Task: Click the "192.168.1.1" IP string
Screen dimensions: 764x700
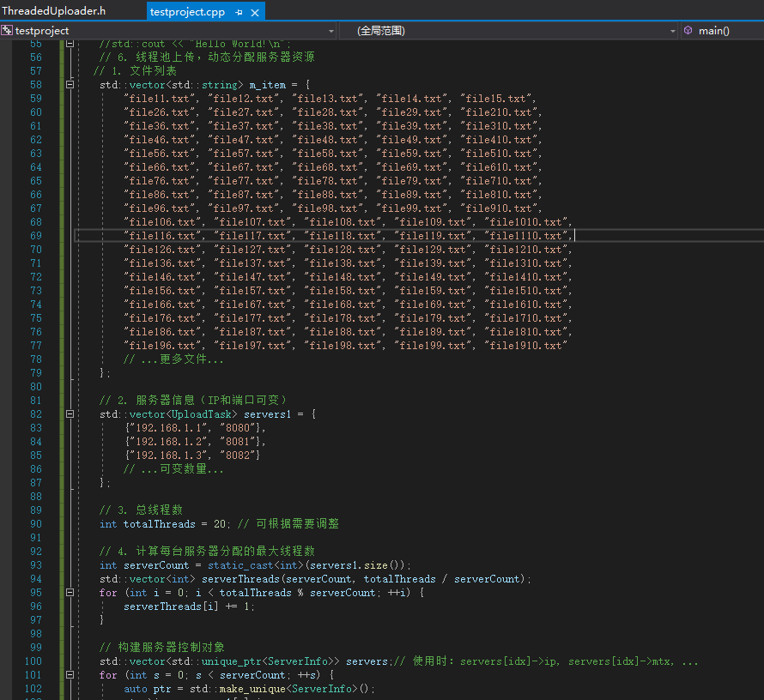Action: pos(168,428)
